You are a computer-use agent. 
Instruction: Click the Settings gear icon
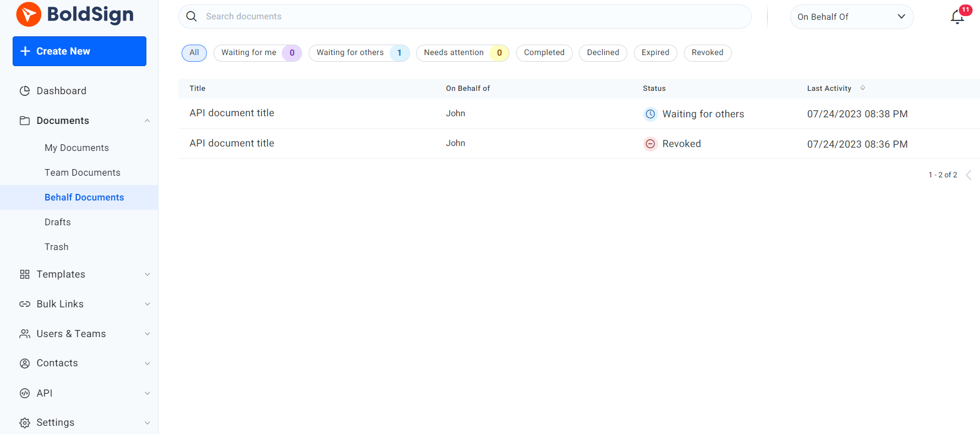pos(25,423)
